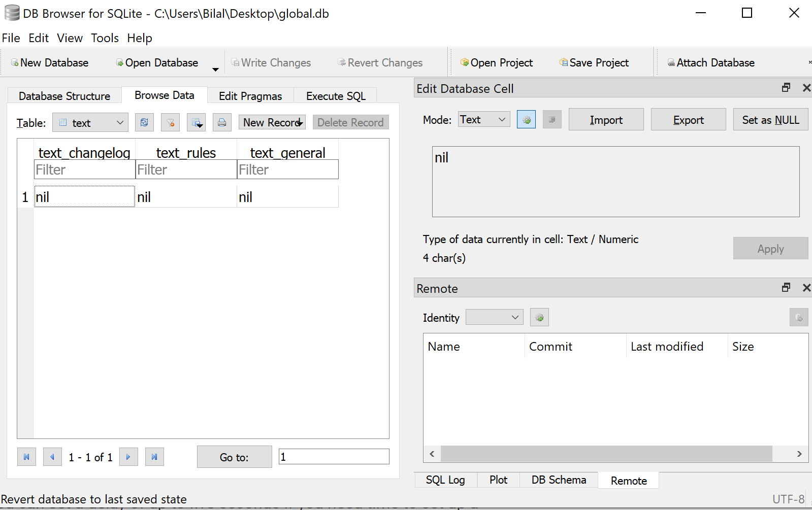Viewport: 812px width, 510px height.
Task: Click the Go to: button
Action: 234,457
